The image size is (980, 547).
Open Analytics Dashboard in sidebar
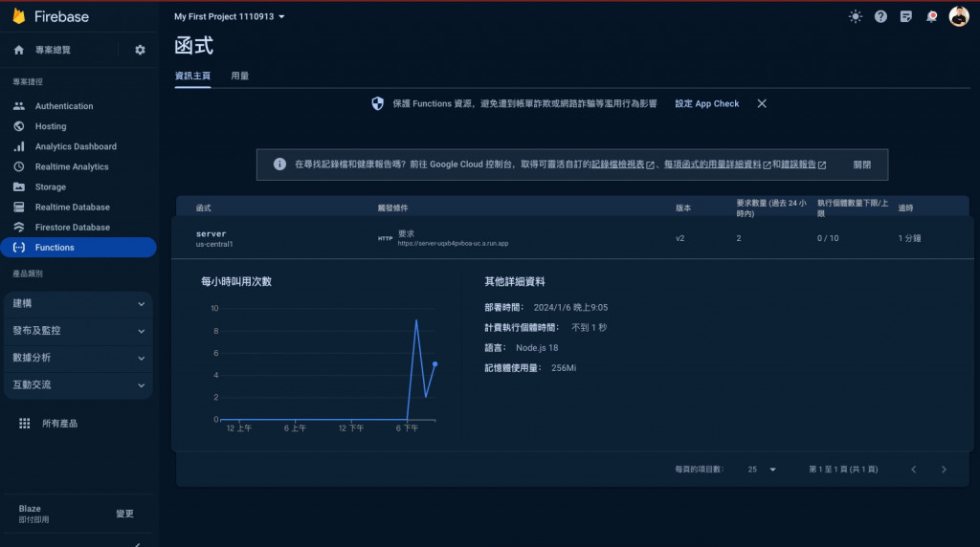[76, 146]
